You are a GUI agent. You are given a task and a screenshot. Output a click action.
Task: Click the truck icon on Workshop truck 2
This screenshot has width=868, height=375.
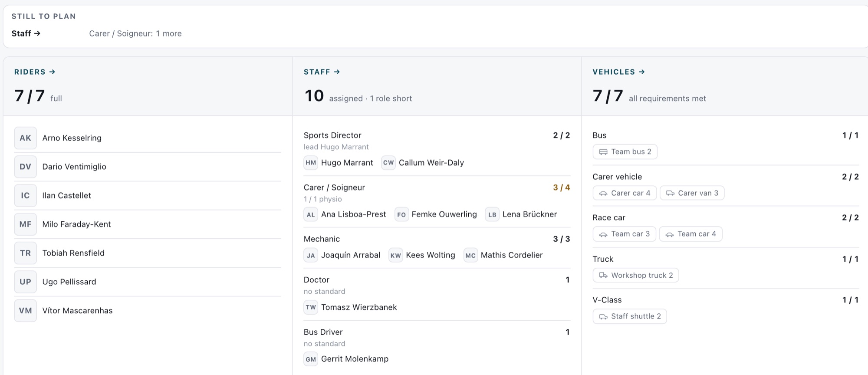[603, 275]
